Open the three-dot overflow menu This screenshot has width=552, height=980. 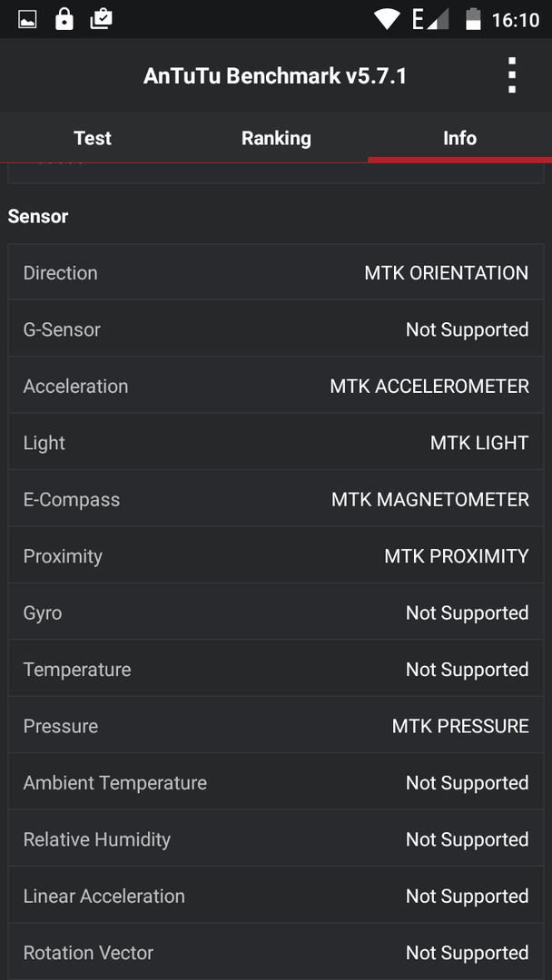pos(512,75)
